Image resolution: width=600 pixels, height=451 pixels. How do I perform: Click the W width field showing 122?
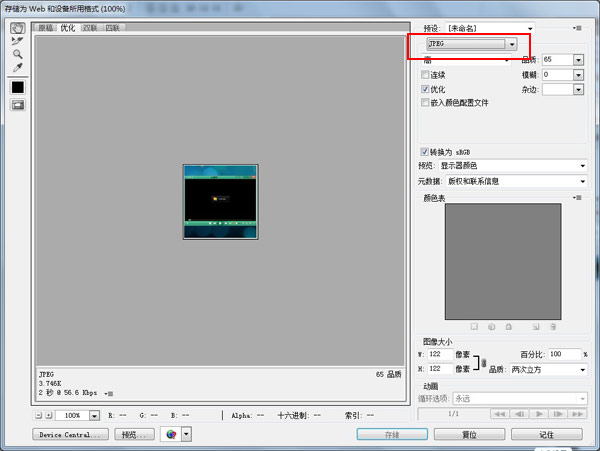pos(440,354)
